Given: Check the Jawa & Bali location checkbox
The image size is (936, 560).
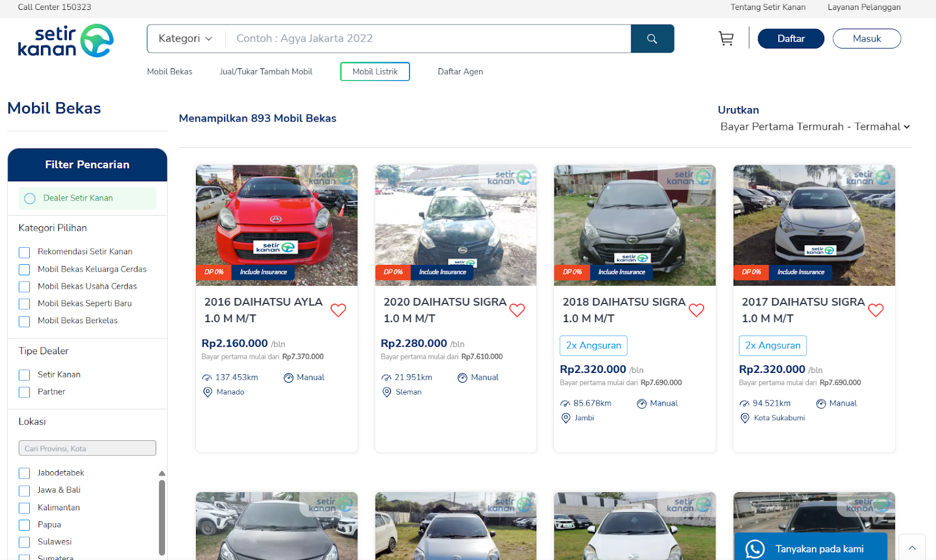Looking at the screenshot, I should [24, 490].
